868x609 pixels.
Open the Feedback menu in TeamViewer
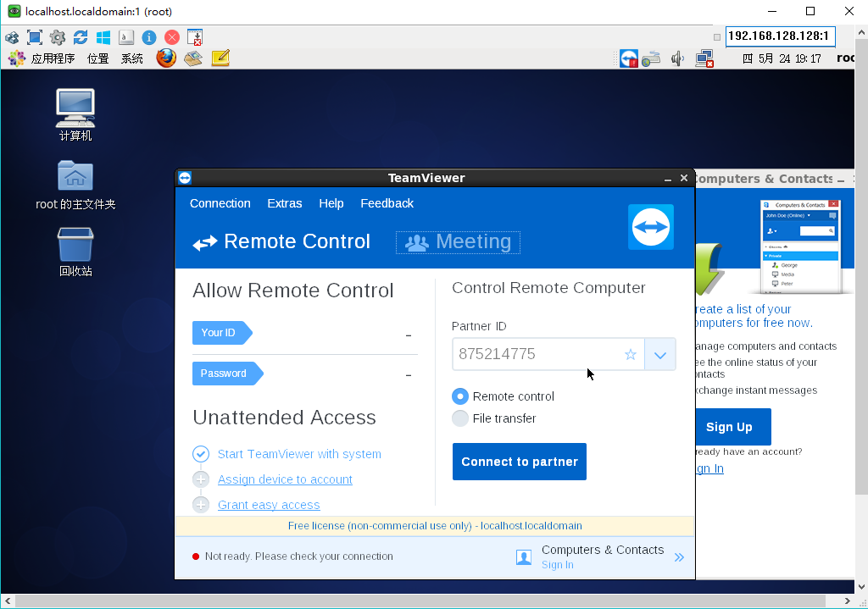click(x=387, y=203)
